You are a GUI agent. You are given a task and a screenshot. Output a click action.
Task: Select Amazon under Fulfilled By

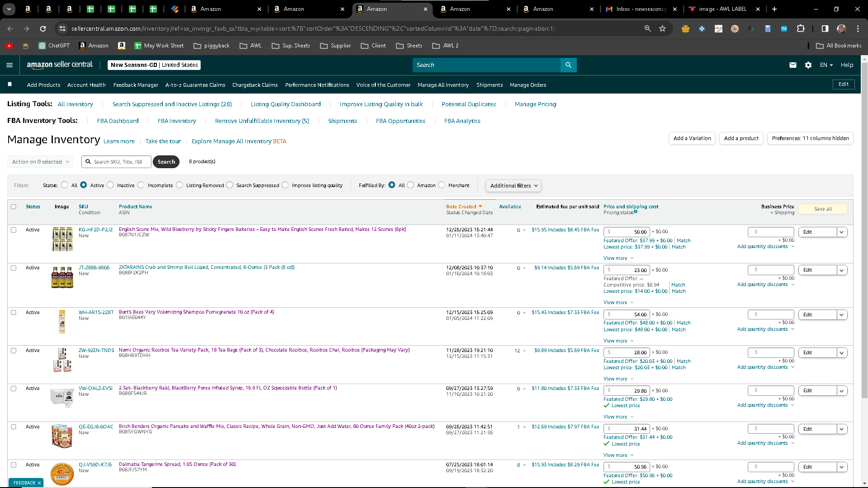pyautogui.click(x=410, y=185)
